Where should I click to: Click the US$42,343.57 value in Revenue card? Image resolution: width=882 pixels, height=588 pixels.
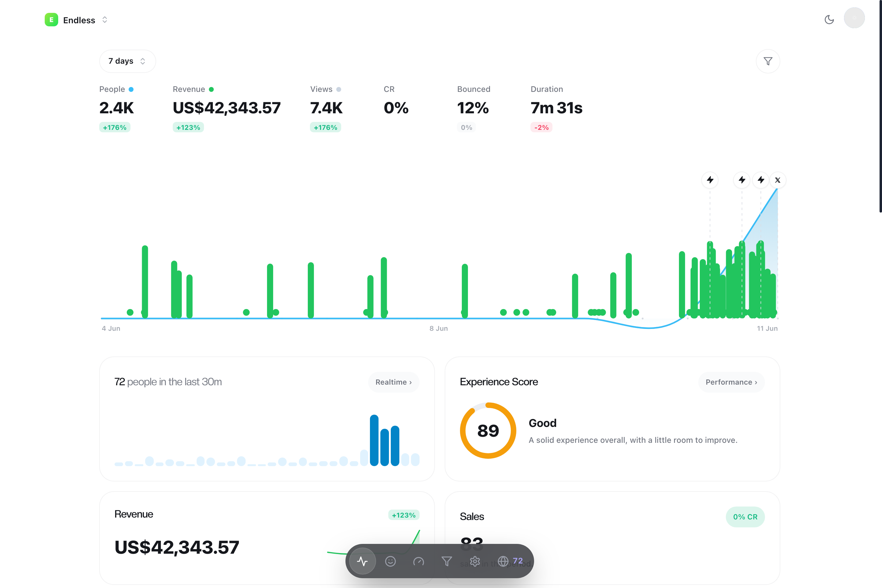coord(177,547)
